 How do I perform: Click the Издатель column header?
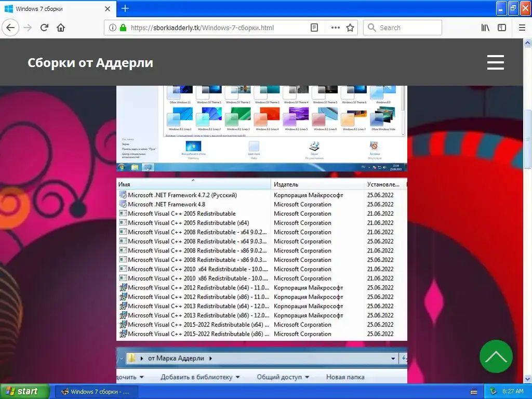pyautogui.click(x=317, y=184)
